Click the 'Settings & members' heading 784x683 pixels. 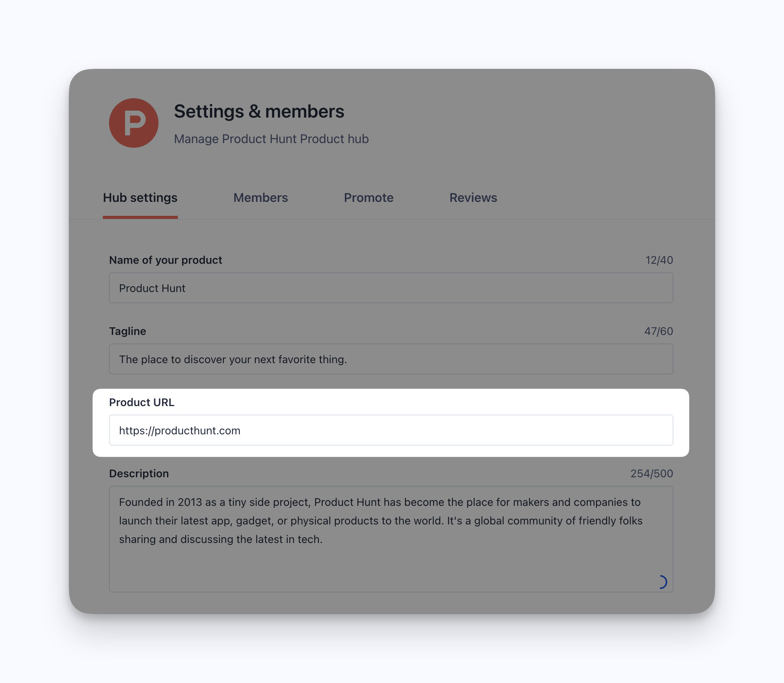point(259,111)
